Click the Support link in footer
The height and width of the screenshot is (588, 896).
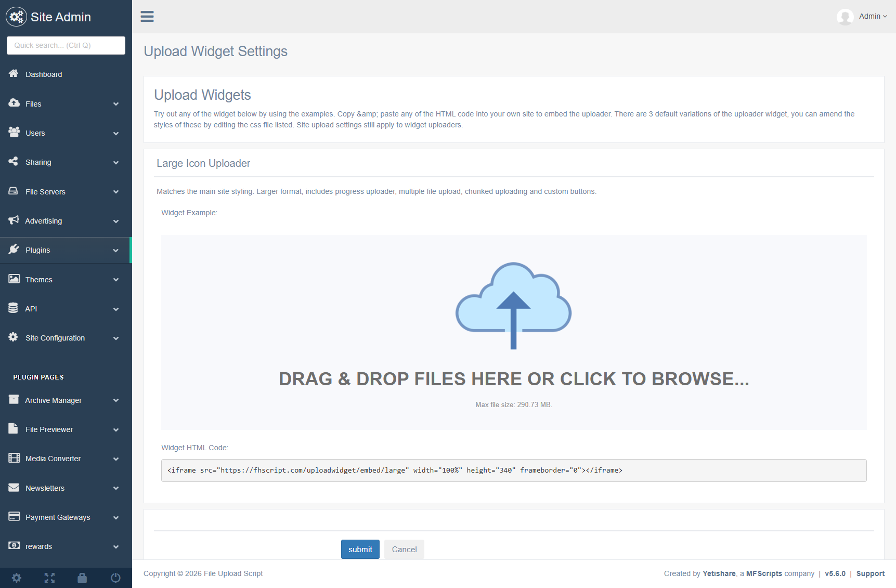tap(870, 573)
